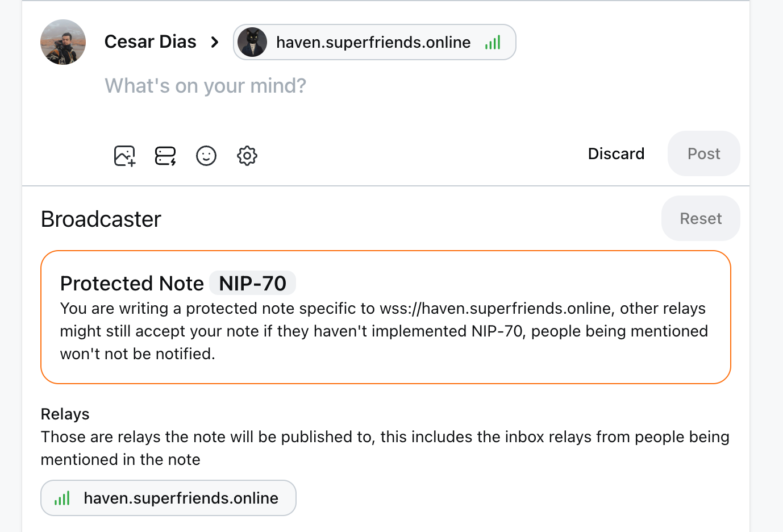Open the haven.superfriends.online relay selector at top

[373, 42]
